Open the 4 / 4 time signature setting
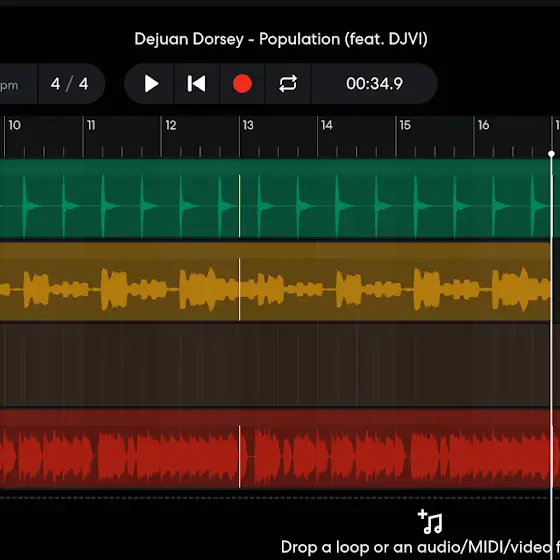This screenshot has width=560, height=560. (70, 84)
